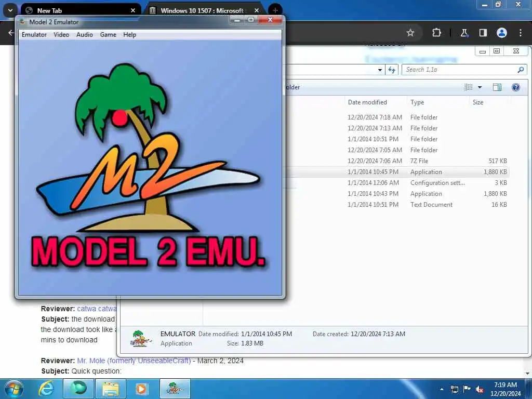Click the Explorer search magnifier icon
Screen dimensions: 532x399
click(521, 70)
